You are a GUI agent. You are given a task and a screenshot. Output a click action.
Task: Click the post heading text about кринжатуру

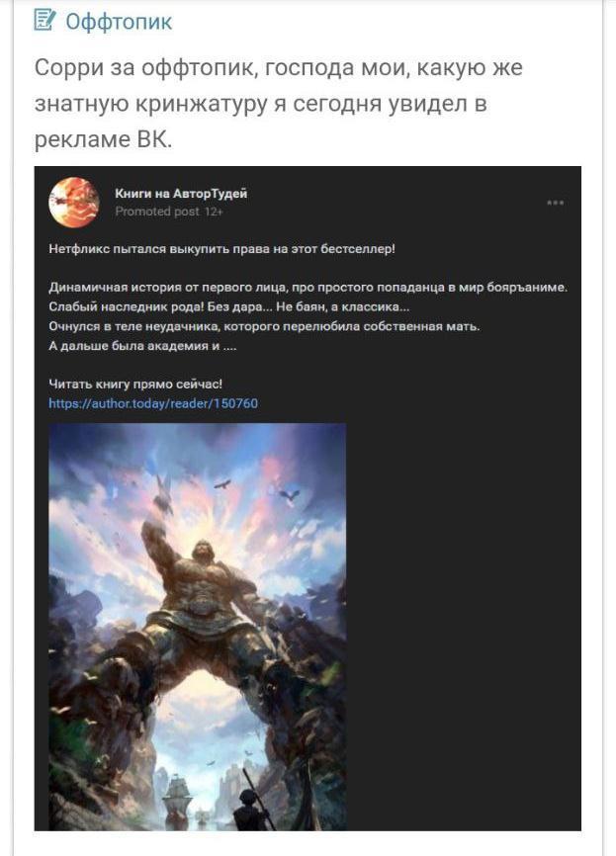[x=279, y=103]
